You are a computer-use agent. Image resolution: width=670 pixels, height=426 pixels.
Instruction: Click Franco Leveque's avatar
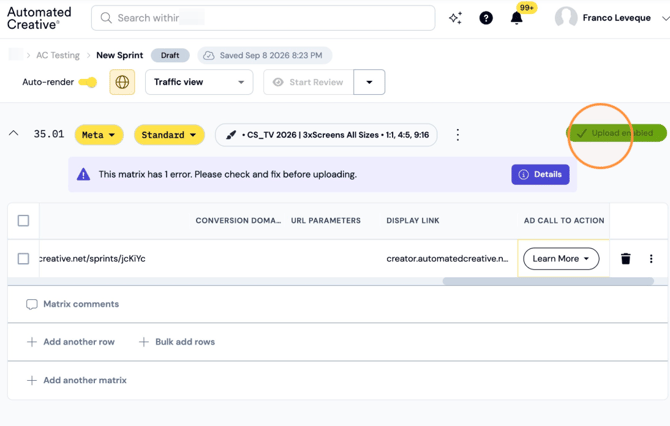(566, 18)
